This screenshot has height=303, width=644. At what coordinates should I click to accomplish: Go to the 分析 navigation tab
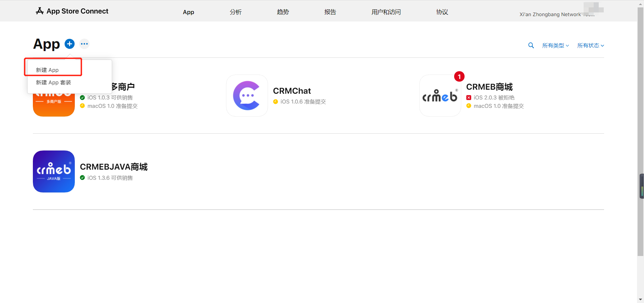(235, 12)
